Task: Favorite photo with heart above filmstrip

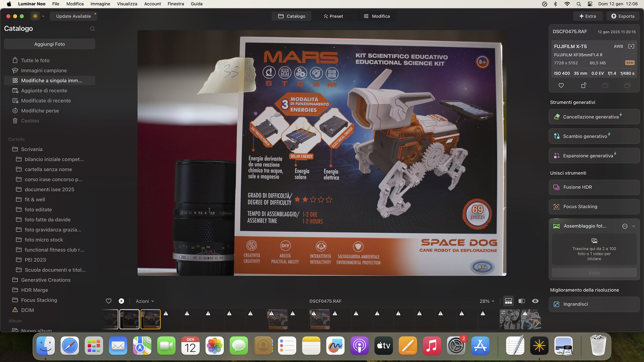Action: tap(109, 301)
